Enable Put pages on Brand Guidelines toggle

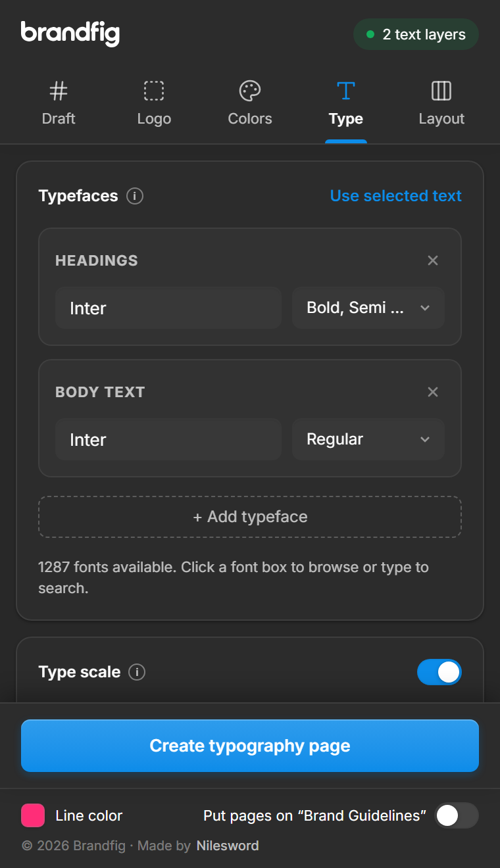click(x=457, y=815)
